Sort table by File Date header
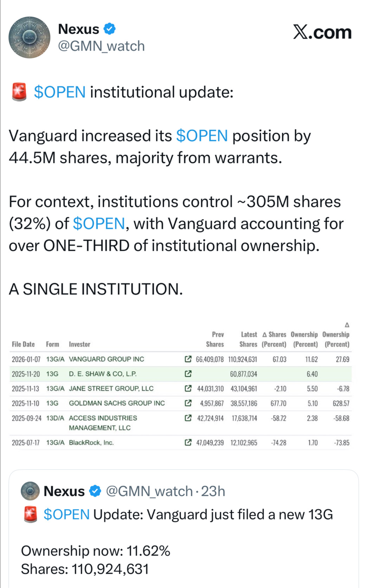This screenshot has width=367, height=588. [x=23, y=344]
